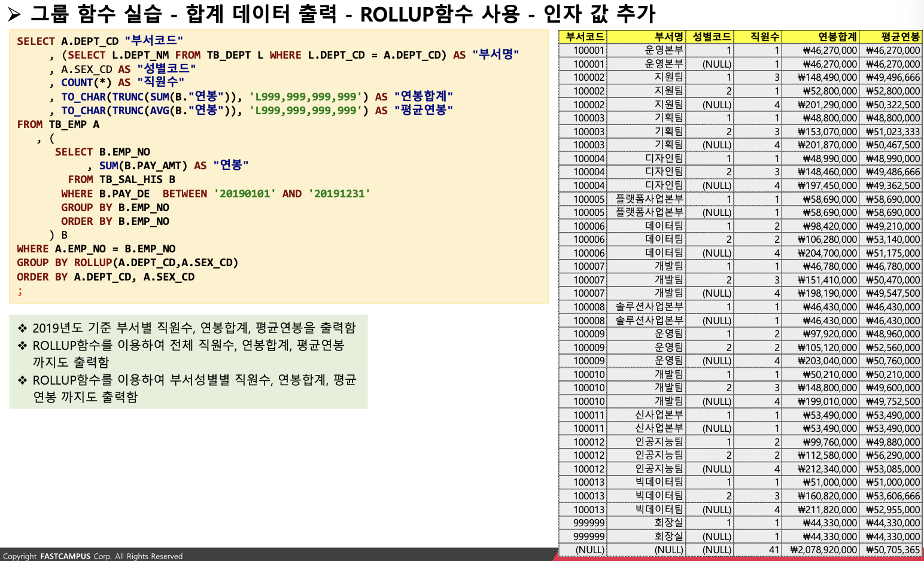Select the cell ₩52,560,000
Viewport: 924px width, 561px height.
(x=890, y=347)
